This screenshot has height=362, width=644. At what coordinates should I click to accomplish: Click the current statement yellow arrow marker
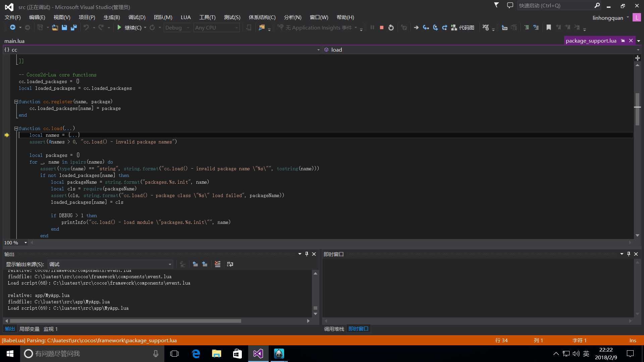[7, 135]
